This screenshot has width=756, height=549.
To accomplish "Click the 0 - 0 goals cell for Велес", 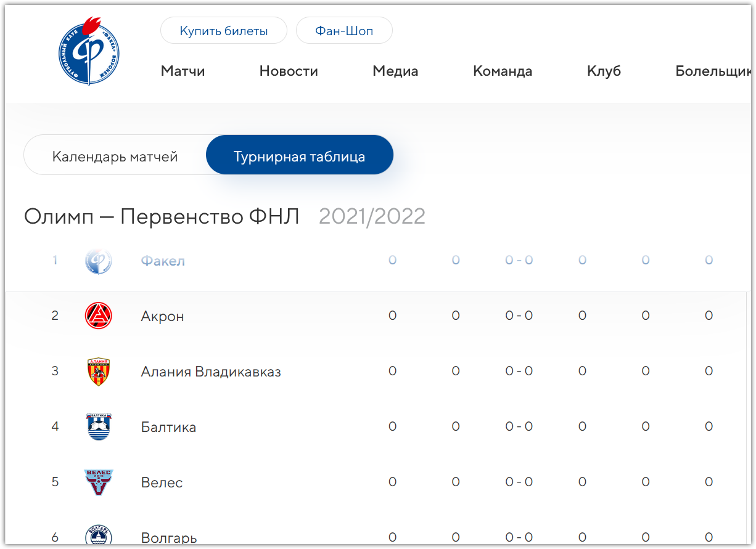I will click(x=519, y=482).
